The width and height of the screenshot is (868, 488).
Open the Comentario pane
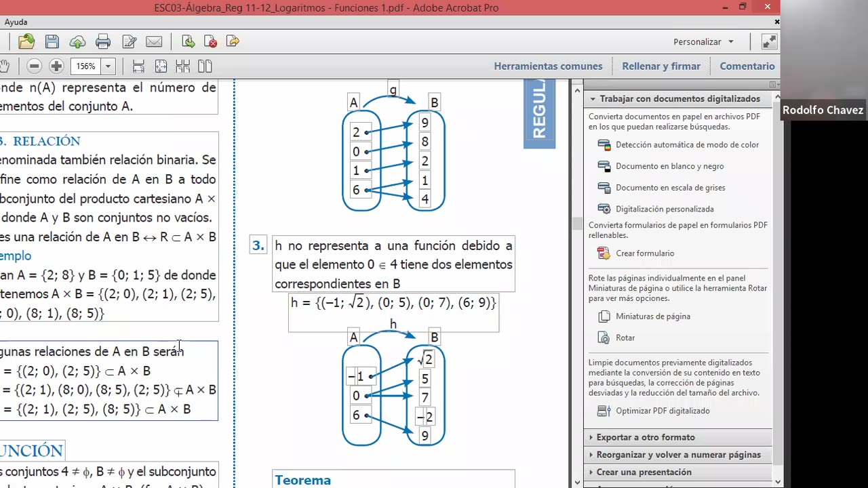(x=747, y=66)
